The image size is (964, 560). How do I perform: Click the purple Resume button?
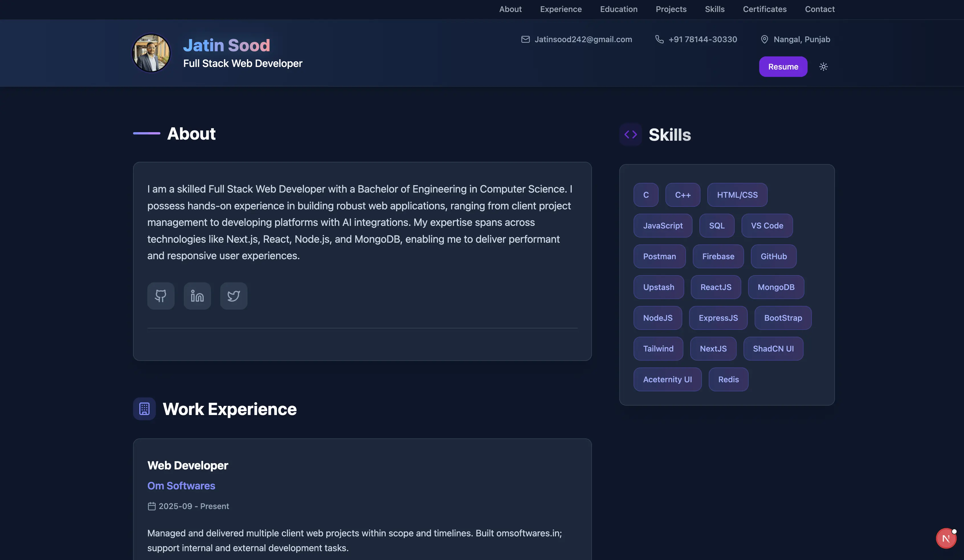click(x=783, y=67)
